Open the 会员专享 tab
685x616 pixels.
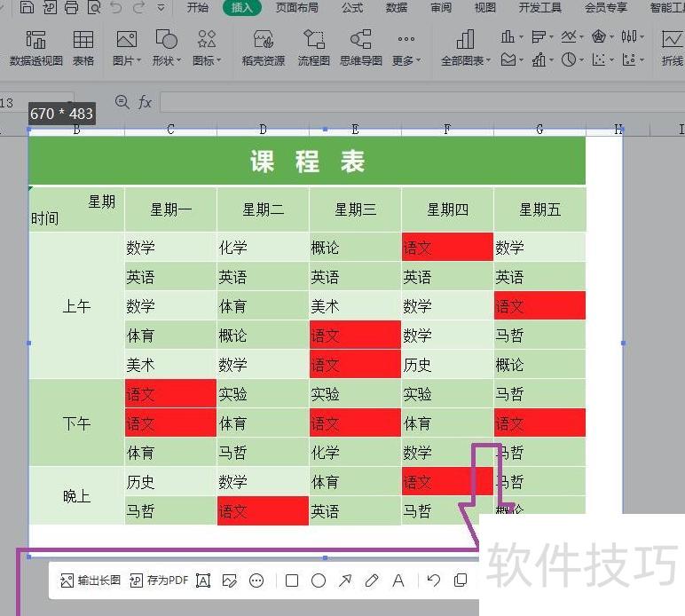coord(606,7)
